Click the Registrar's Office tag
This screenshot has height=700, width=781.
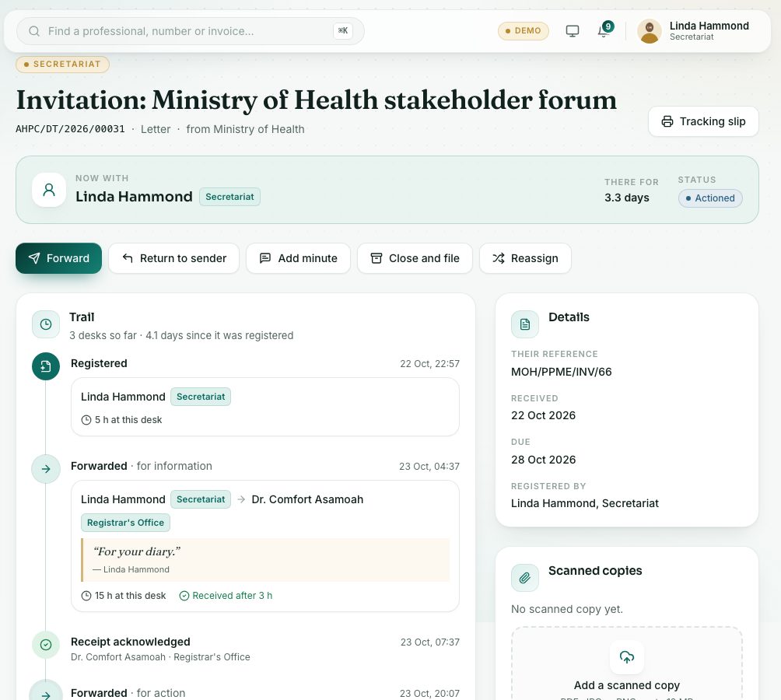coord(125,523)
